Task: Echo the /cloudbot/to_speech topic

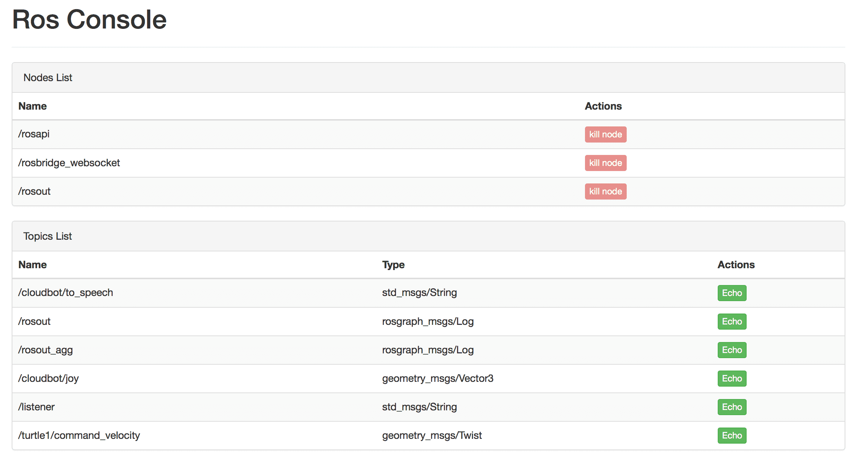Action: (x=732, y=293)
